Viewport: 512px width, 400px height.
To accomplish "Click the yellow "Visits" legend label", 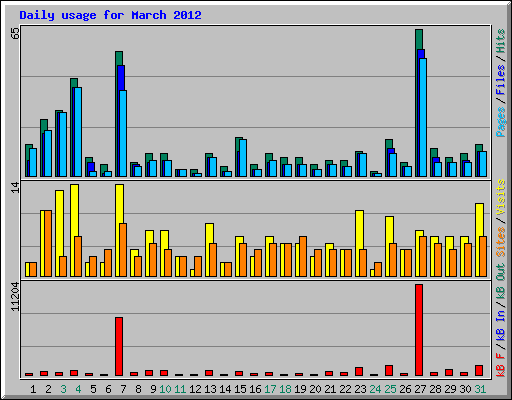I will click(501, 197).
